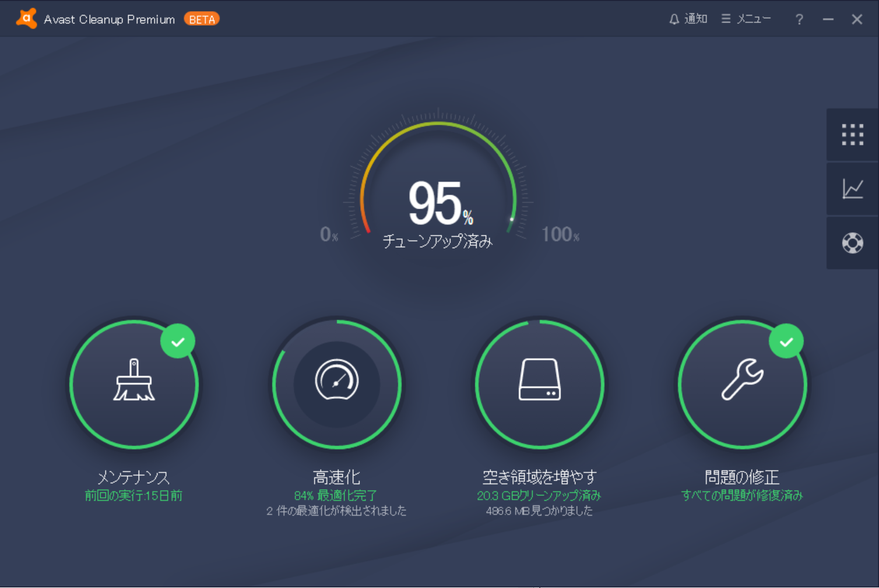Click the '2 件の最適化が検出されました' text
Image resolution: width=879 pixels, height=588 pixels.
point(336,511)
